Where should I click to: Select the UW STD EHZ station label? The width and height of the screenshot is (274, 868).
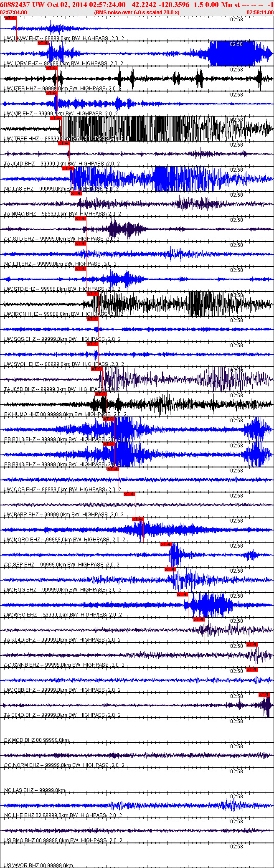(62, 289)
